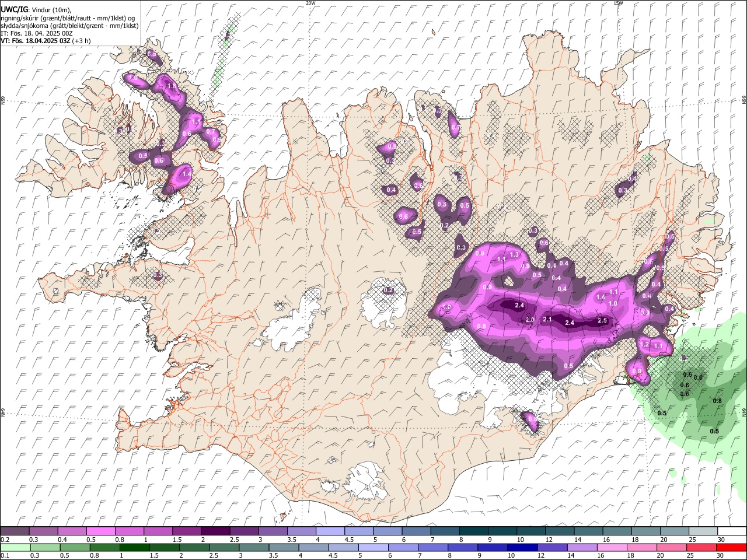This screenshot has width=747, height=560.
Task: Pick the deep blue swatch between 10 and 12, lower scale
Action: click(x=521, y=547)
